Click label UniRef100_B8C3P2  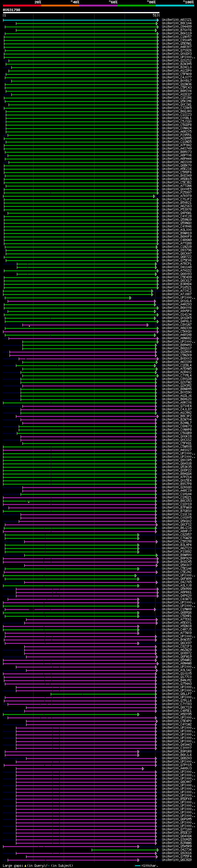[176, 417]
